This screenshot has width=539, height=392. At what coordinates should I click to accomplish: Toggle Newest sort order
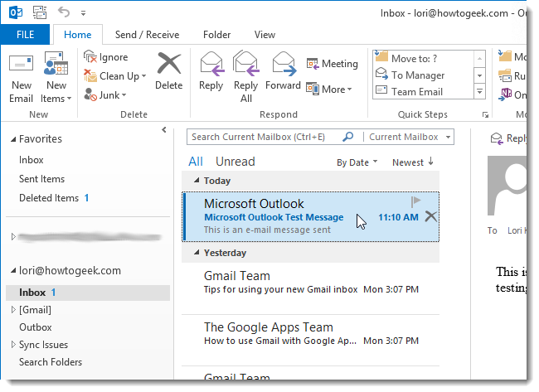(413, 162)
